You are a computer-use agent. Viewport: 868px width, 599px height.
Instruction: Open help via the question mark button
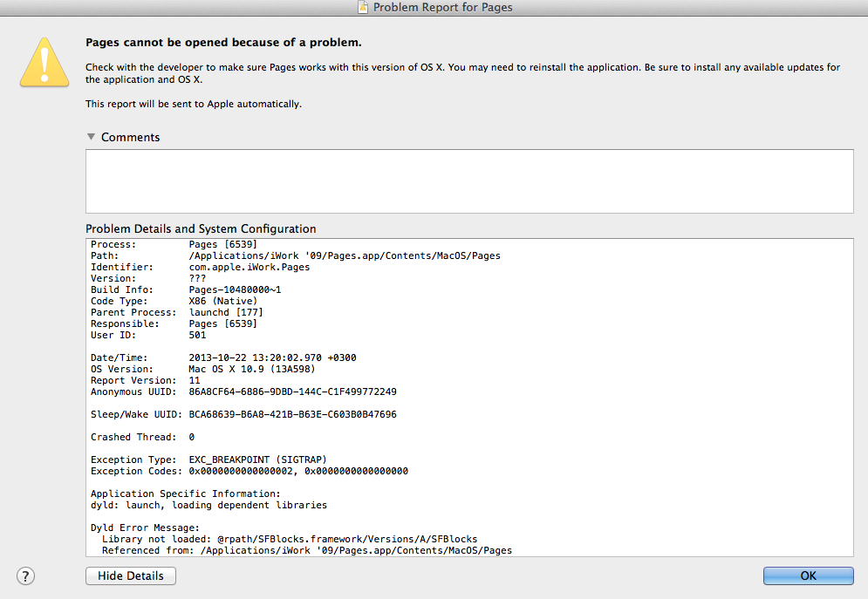tap(25, 575)
